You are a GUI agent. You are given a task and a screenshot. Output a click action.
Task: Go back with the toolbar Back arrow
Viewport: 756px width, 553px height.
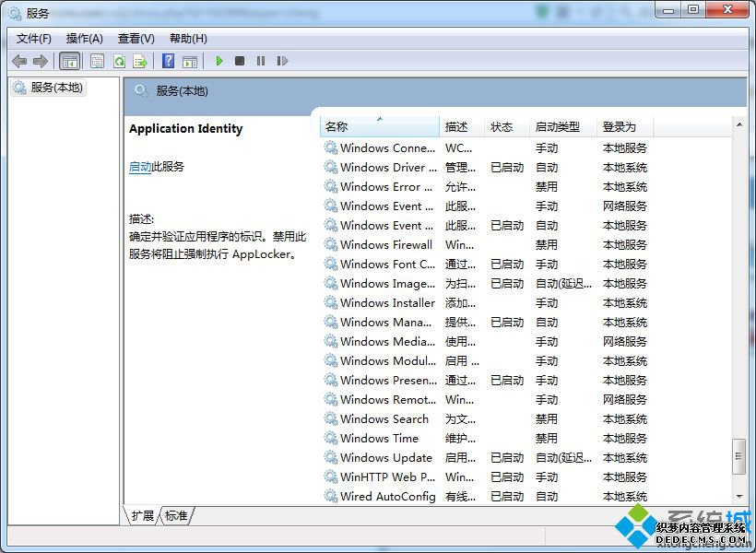click(19, 61)
